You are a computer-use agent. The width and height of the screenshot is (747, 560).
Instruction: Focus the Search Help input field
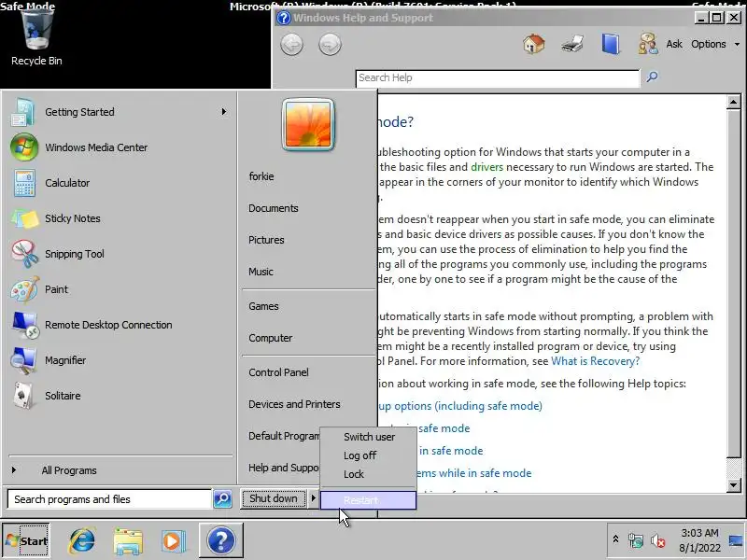click(x=498, y=78)
